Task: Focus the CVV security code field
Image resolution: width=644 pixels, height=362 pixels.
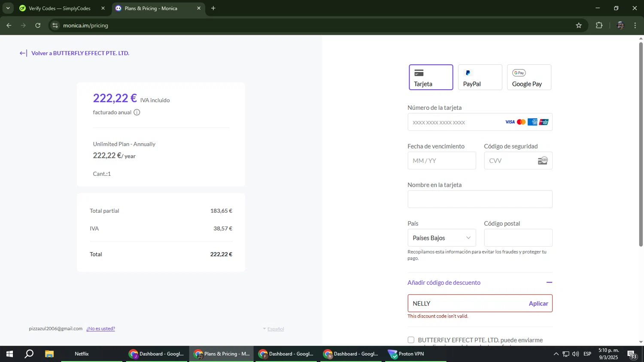Action: 518,161
